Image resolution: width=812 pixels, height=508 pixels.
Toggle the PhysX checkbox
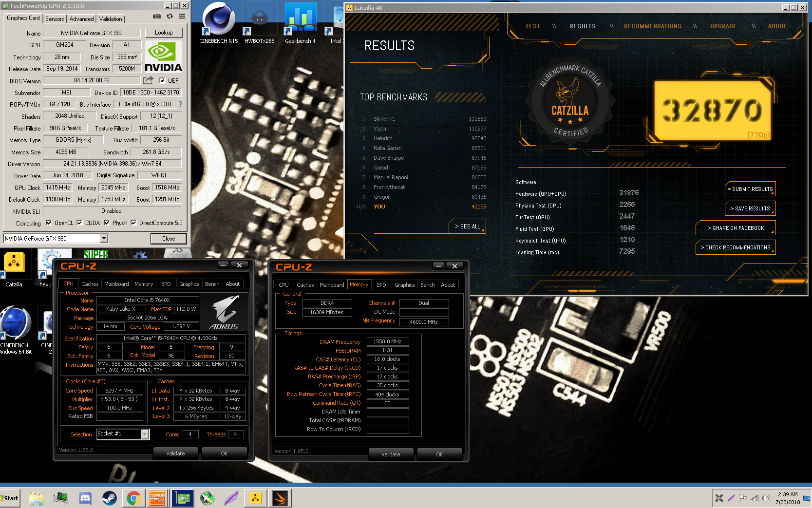[x=107, y=223]
